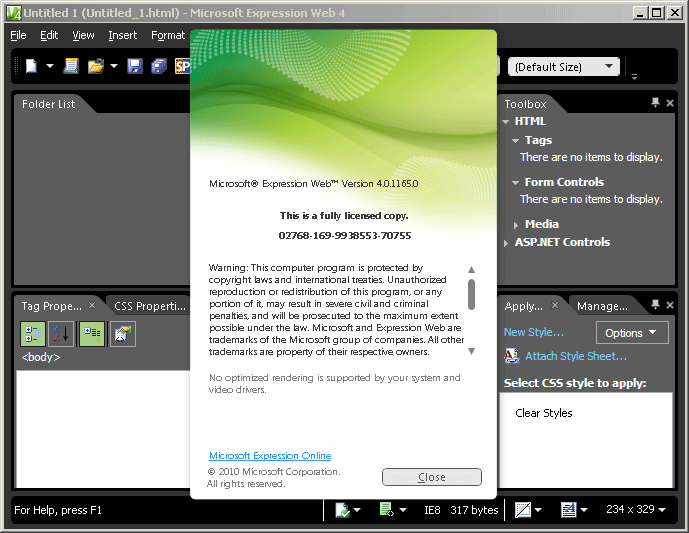Open the dropdown arrow beside Open folder
The width and height of the screenshot is (689, 533).
tap(114, 66)
